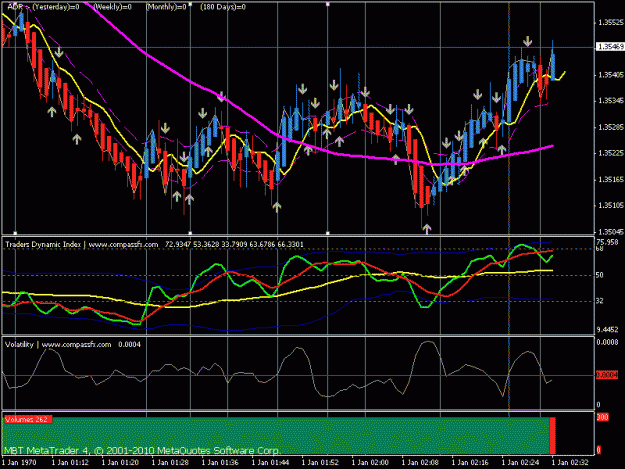
Task: Click the (Monthly)=0 ADR readout
Action: (166, 7)
